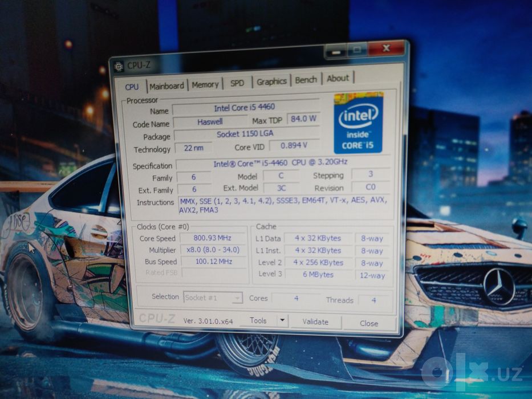The width and height of the screenshot is (532, 399).
Task: Click the CPU-Z title bar icon
Action: 119,67
